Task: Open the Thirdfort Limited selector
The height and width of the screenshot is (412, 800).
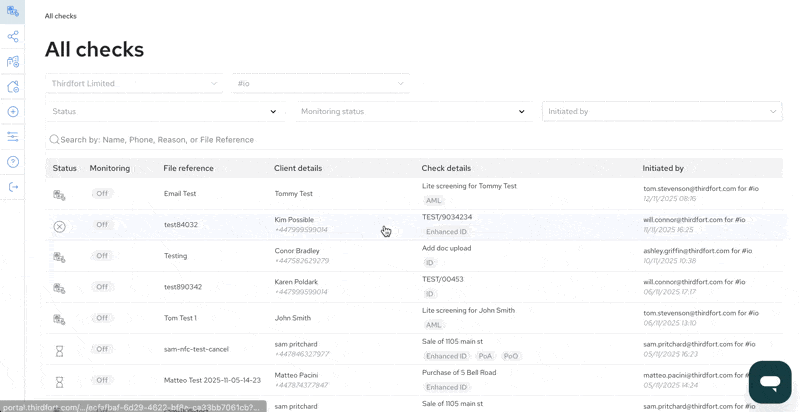Action: point(134,83)
